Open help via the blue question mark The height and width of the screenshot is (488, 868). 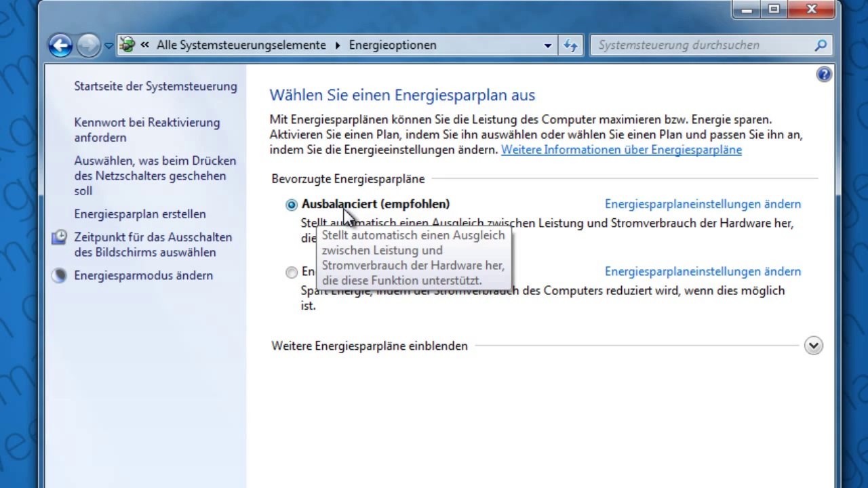[824, 75]
